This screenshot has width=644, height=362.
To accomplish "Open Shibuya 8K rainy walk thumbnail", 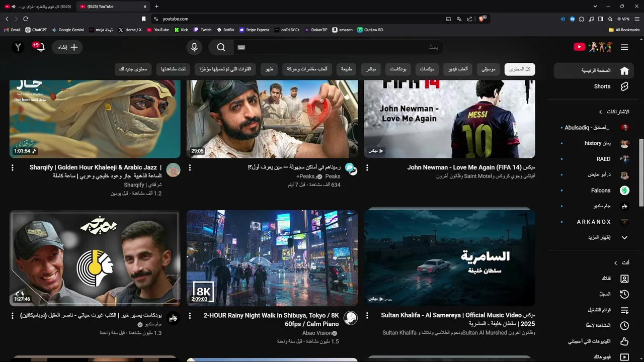I will tap(272, 258).
